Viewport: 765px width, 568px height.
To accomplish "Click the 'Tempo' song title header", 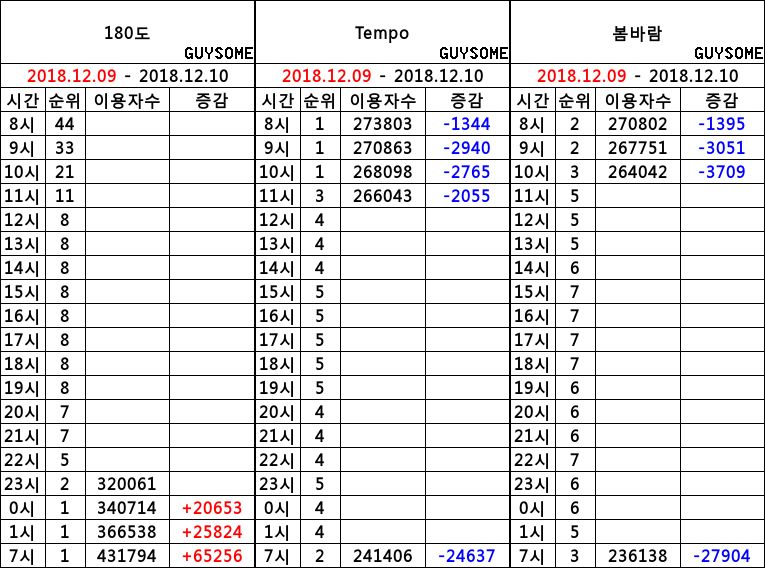I will 382,33.
